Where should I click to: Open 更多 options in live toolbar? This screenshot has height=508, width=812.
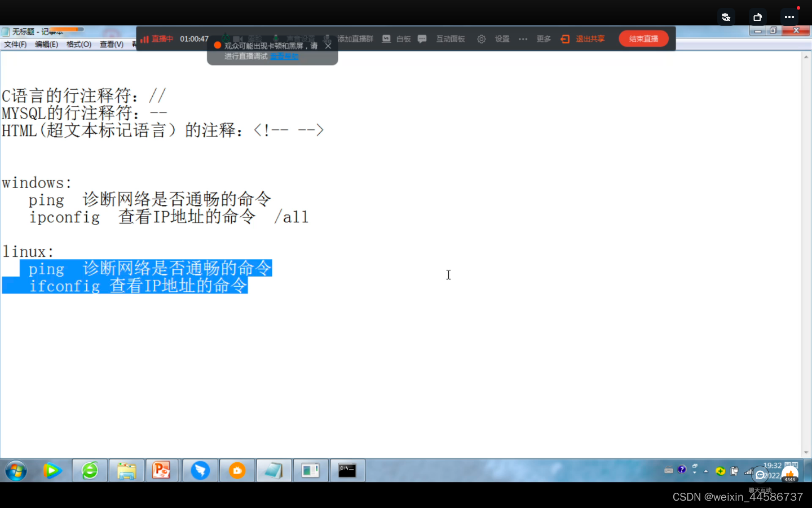coord(544,39)
